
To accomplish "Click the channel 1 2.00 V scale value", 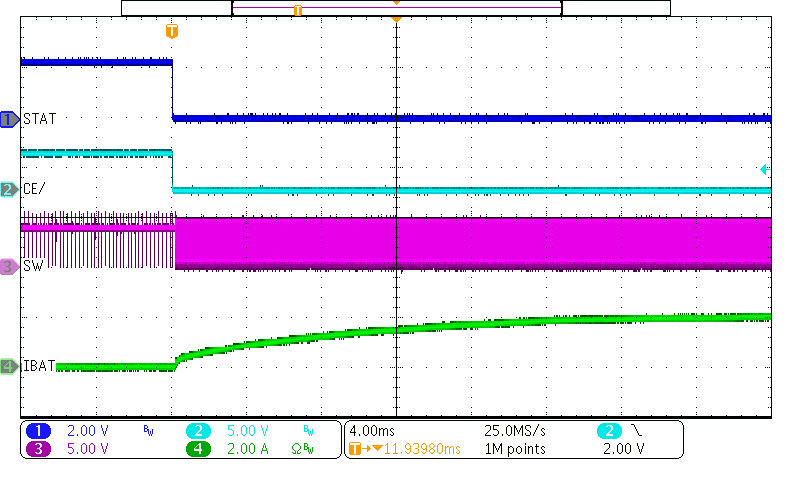I will (x=86, y=430).
